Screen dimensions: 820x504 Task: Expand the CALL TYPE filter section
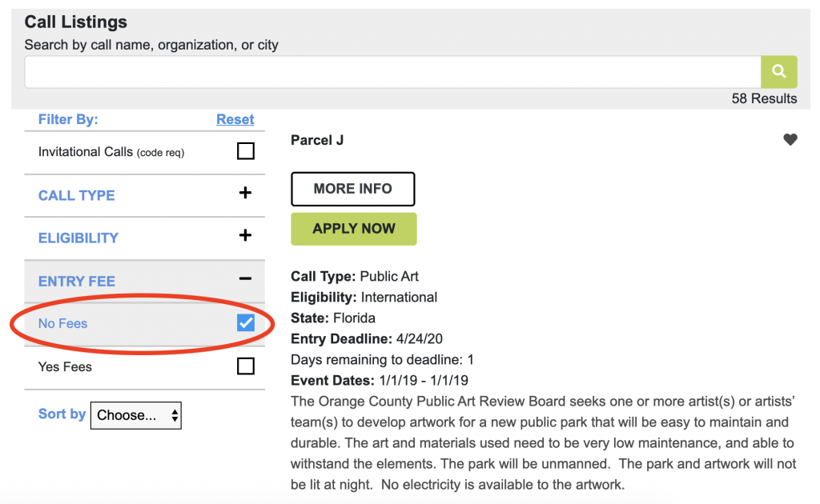77,195
